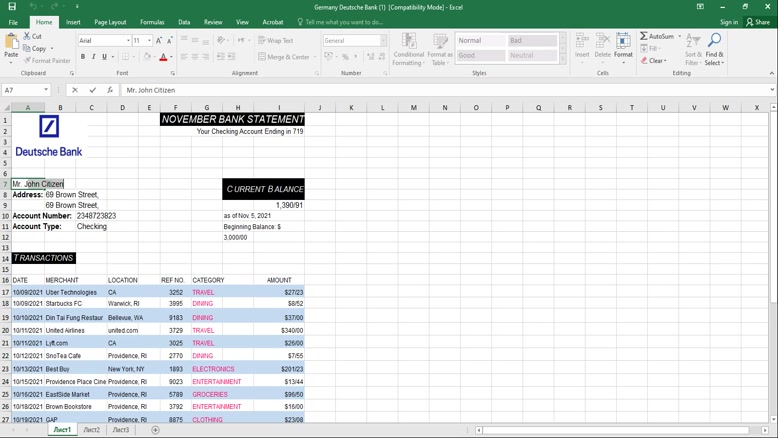Apply the Normal cell style
Screen dimensions: 778x438
480,40
